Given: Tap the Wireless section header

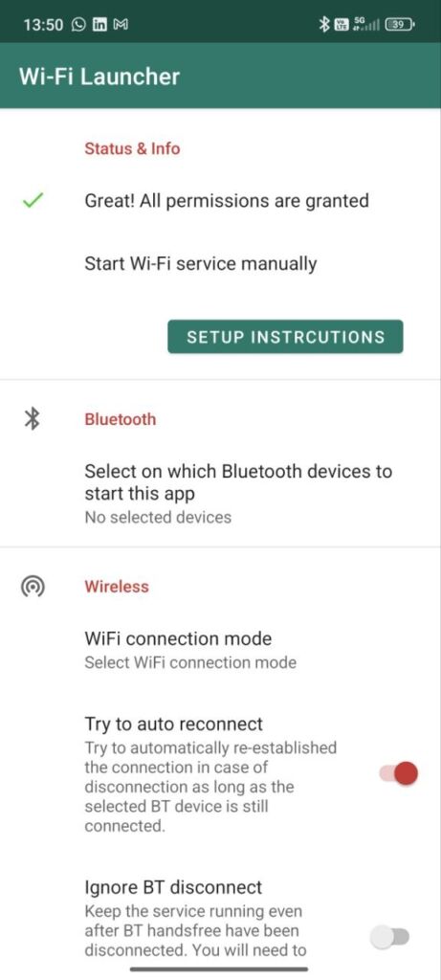Looking at the screenshot, I should [117, 587].
